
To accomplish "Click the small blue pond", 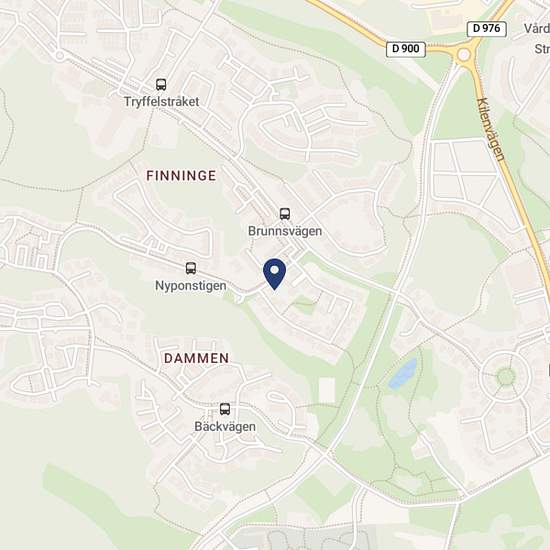I will tap(403, 373).
